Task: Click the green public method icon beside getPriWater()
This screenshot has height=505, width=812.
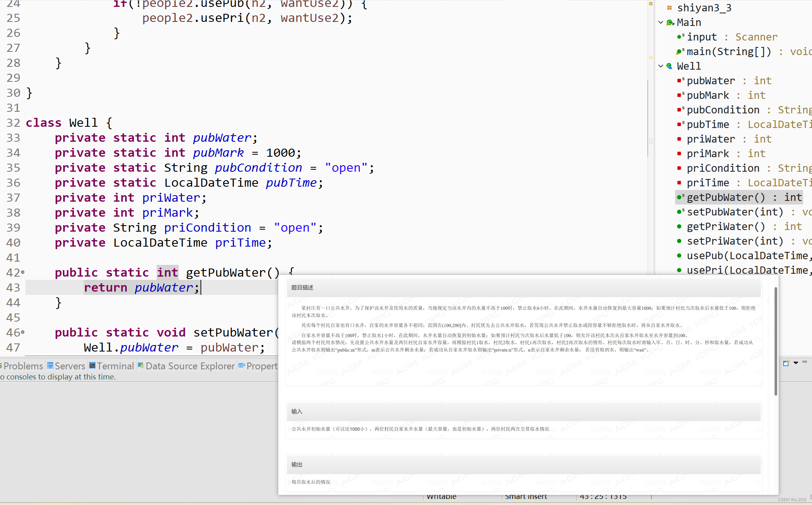Action: coord(679,226)
